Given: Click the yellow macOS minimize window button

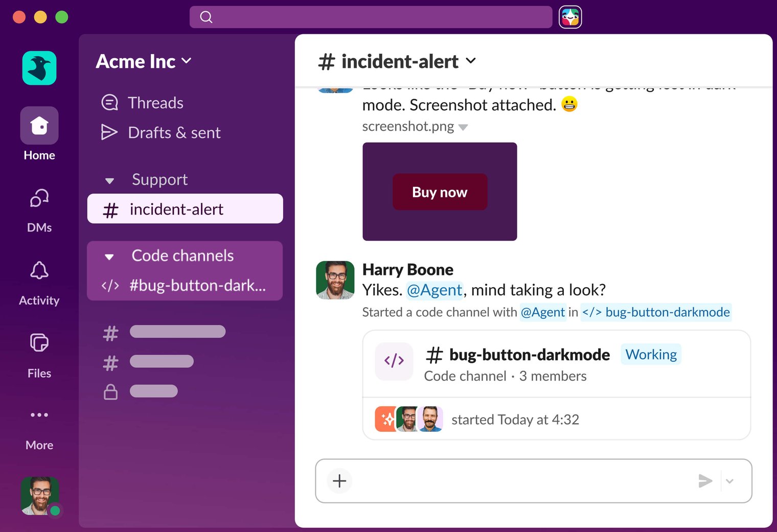Looking at the screenshot, I should (40, 17).
